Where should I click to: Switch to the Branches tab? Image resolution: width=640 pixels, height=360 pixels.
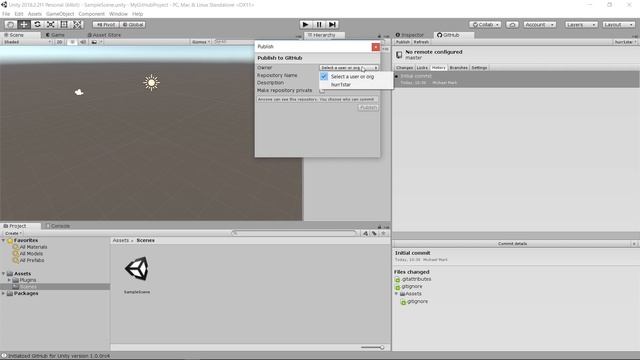[458, 68]
